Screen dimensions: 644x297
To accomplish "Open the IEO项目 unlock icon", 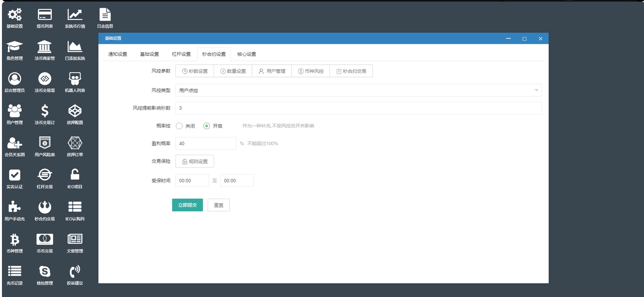I will [x=75, y=175].
